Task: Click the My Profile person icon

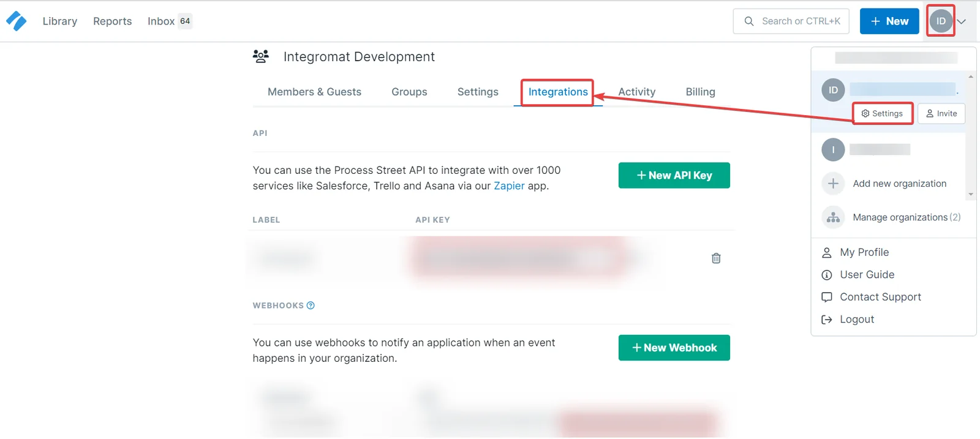Action: 826,252
